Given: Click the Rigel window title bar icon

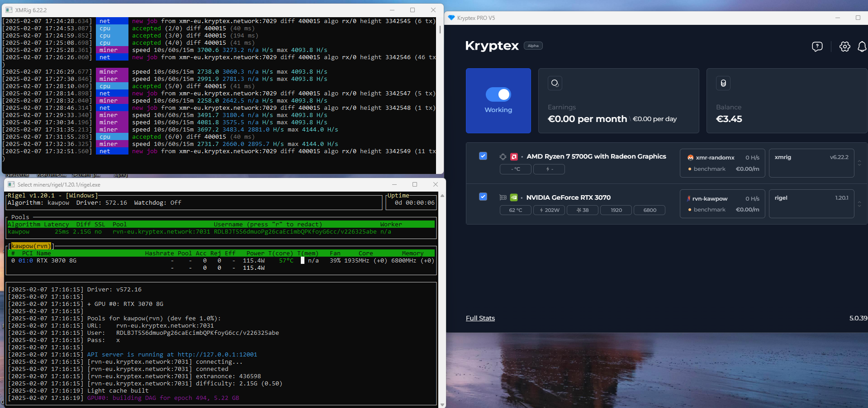Looking at the screenshot, I should tap(11, 184).
